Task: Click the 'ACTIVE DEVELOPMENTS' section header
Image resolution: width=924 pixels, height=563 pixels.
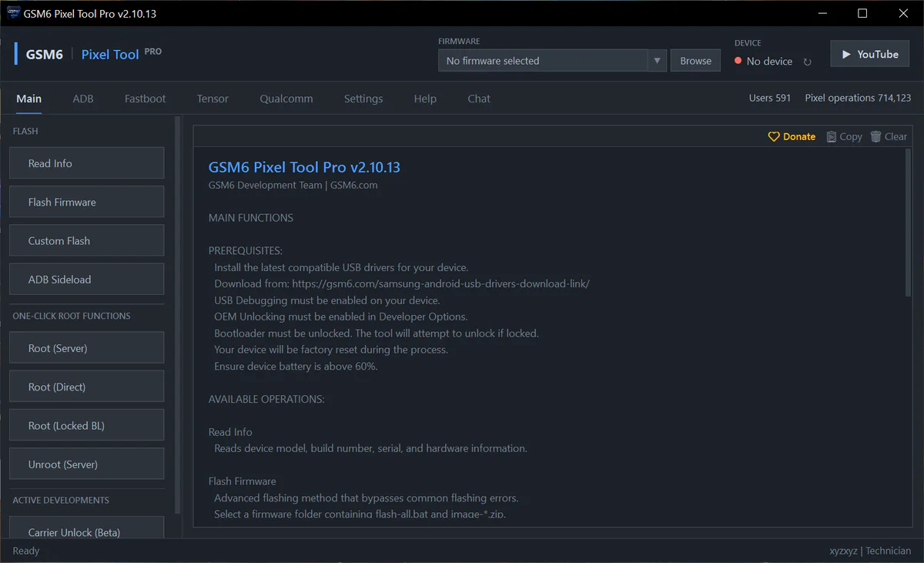Action: click(x=61, y=500)
